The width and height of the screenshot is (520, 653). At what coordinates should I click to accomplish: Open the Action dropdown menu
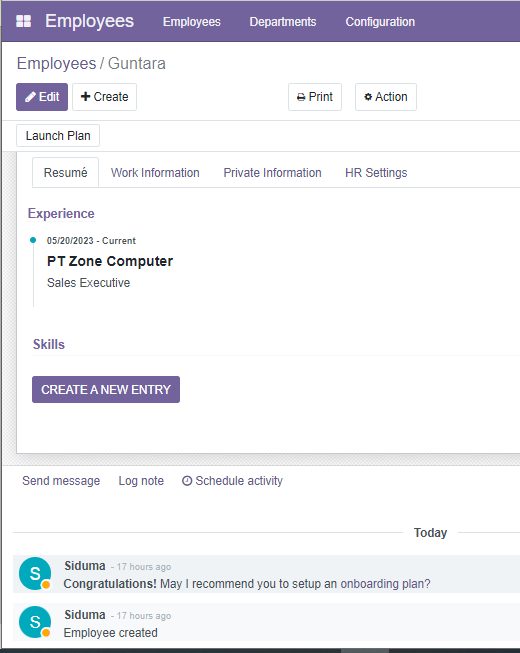pos(386,97)
